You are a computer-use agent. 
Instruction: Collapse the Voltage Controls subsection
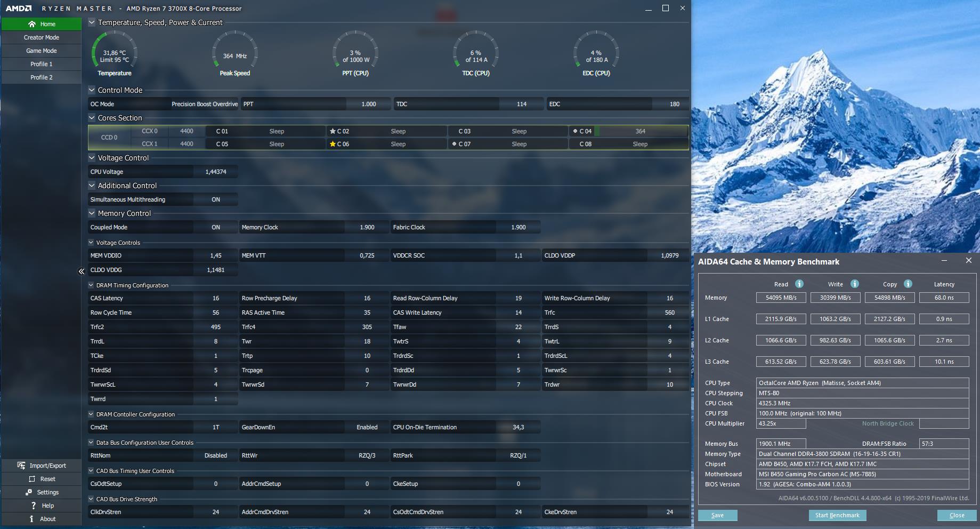[x=91, y=243]
